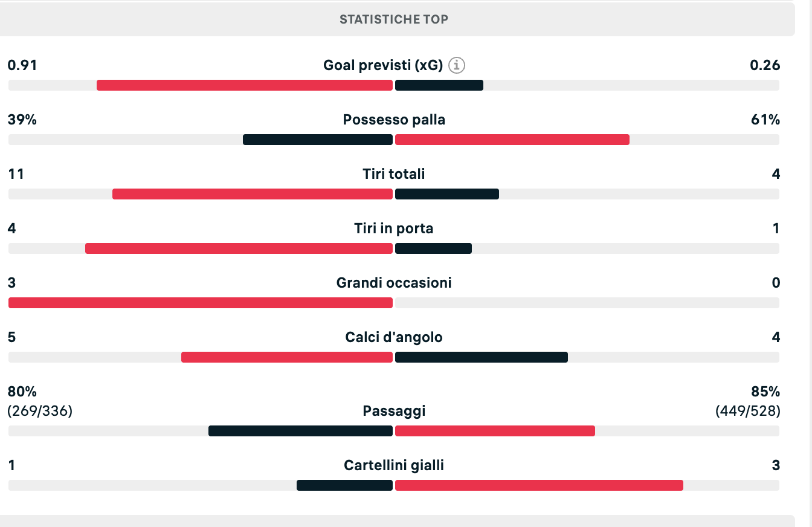Click the Grandi occasioni label
Image resolution: width=812 pixels, height=527 pixels.
394,283
